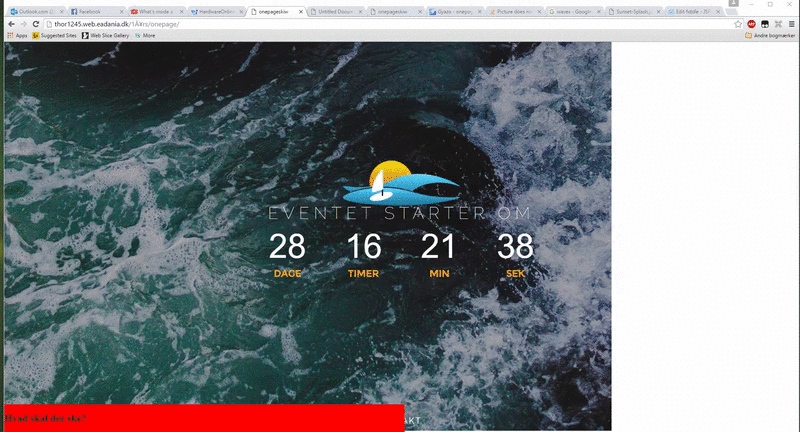
Task: Click the EVENTET STARTER OM heading
Action: [400, 213]
